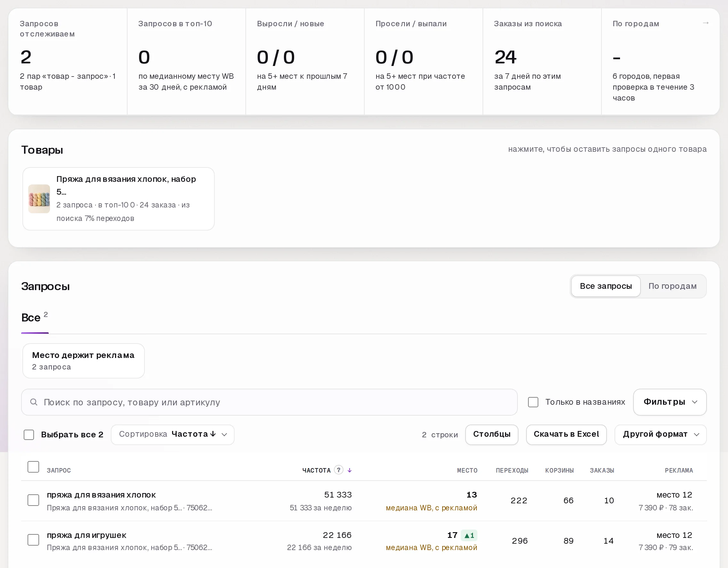Click the 7 390 ₽ · 78 зак. cell
This screenshot has width=728, height=568.
click(666, 508)
